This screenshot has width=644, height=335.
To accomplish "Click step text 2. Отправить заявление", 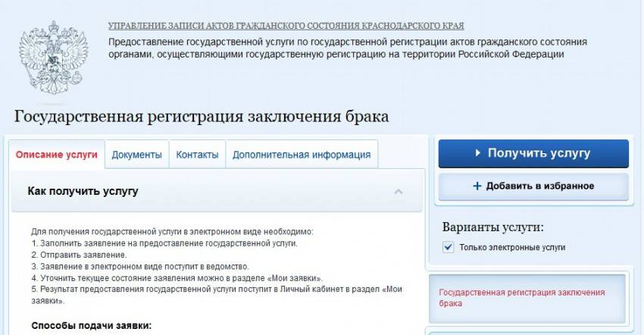I will 79,255.
